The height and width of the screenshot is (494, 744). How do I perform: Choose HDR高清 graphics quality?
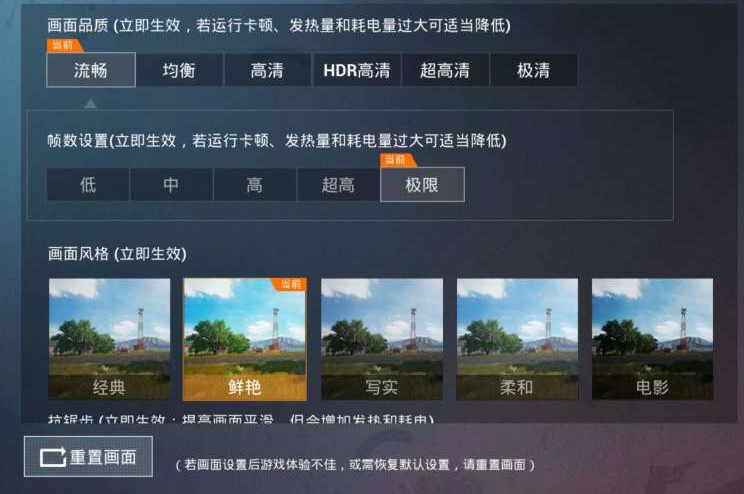pos(356,70)
